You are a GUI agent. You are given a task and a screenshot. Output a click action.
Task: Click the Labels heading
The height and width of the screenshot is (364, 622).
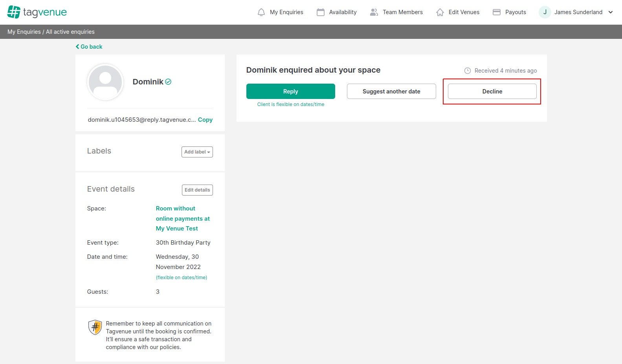(x=99, y=151)
